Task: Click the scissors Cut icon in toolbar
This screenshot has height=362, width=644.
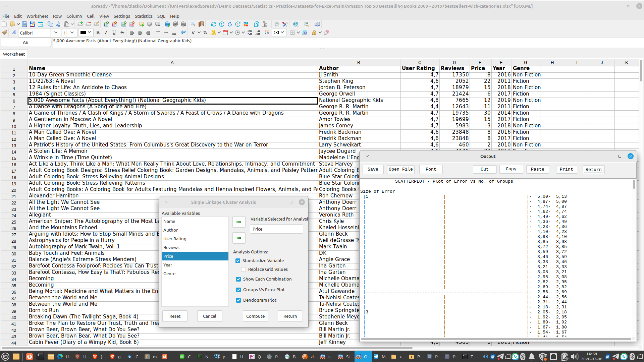Action: (58, 24)
